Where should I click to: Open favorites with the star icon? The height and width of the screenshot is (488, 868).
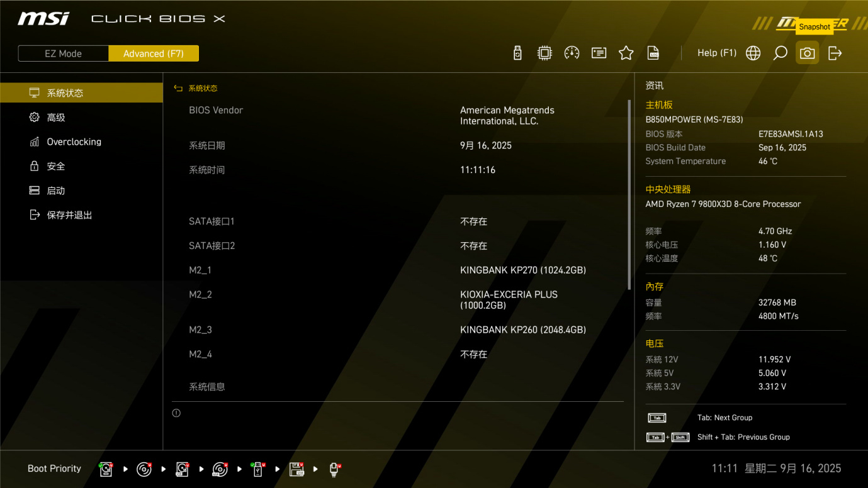(626, 53)
